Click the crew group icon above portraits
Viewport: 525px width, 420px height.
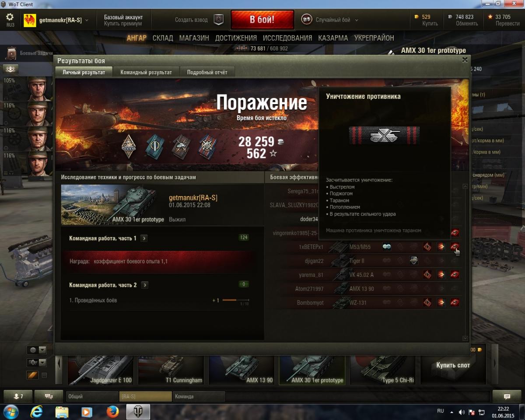pos(11,69)
